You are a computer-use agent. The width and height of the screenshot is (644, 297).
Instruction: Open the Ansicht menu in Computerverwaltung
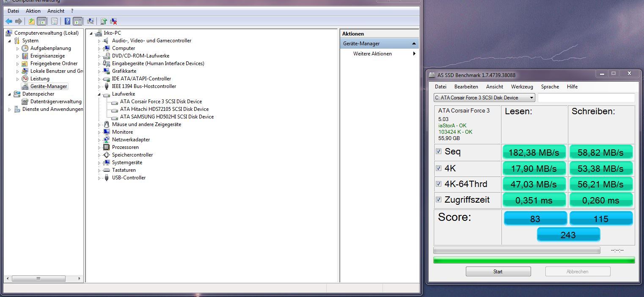coord(56,11)
